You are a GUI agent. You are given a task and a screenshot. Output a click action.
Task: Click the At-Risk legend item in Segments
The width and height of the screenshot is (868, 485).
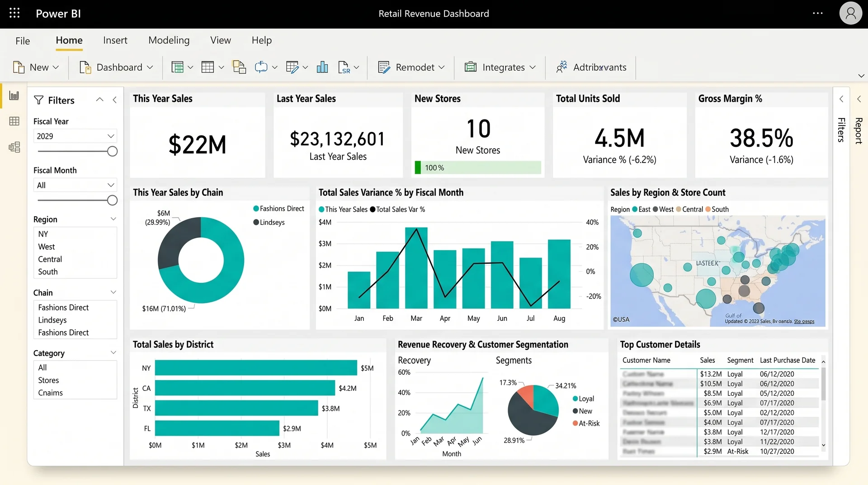(x=586, y=423)
